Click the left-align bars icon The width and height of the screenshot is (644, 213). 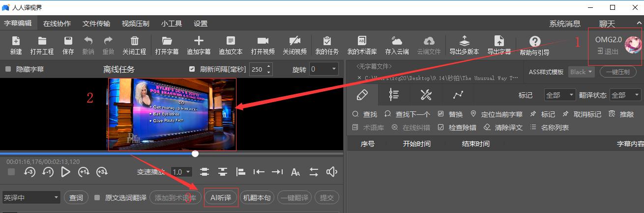(241, 172)
